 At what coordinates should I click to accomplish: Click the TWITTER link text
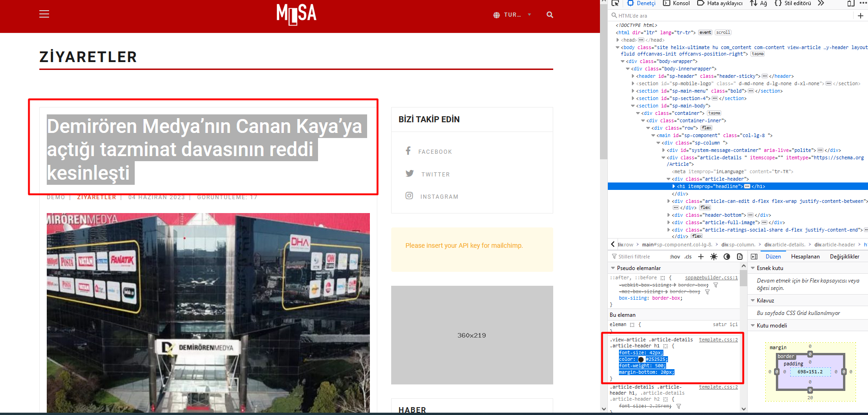(x=436, y=175)
